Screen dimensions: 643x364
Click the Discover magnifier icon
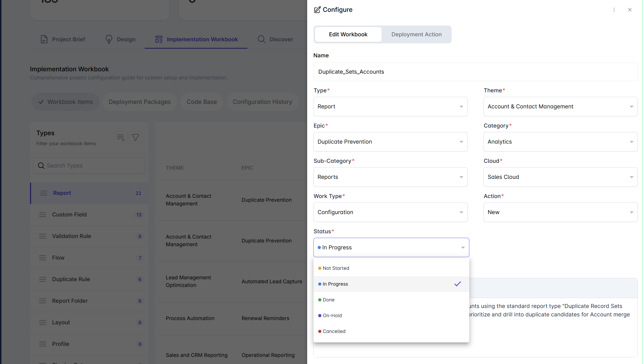pos(261,39)
